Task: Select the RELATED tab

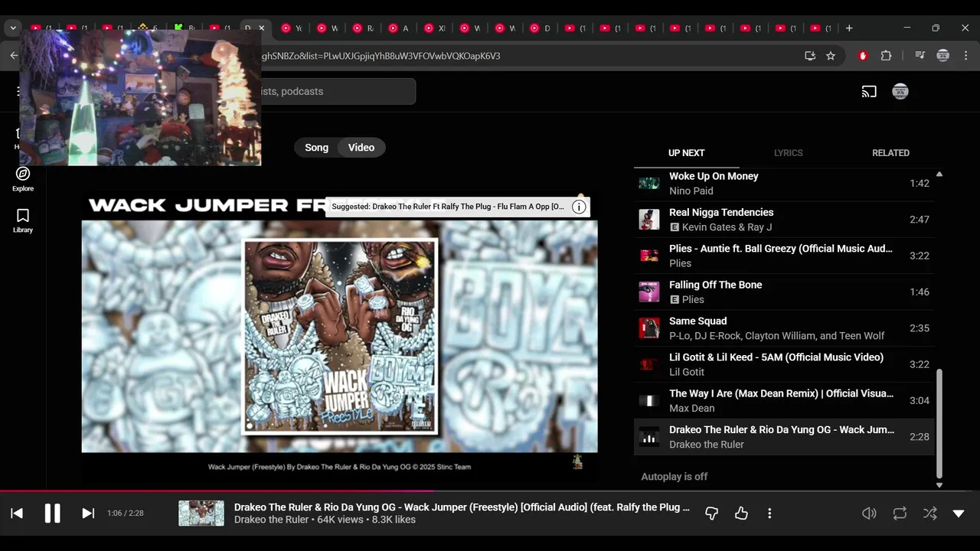Action: point(890,153)
